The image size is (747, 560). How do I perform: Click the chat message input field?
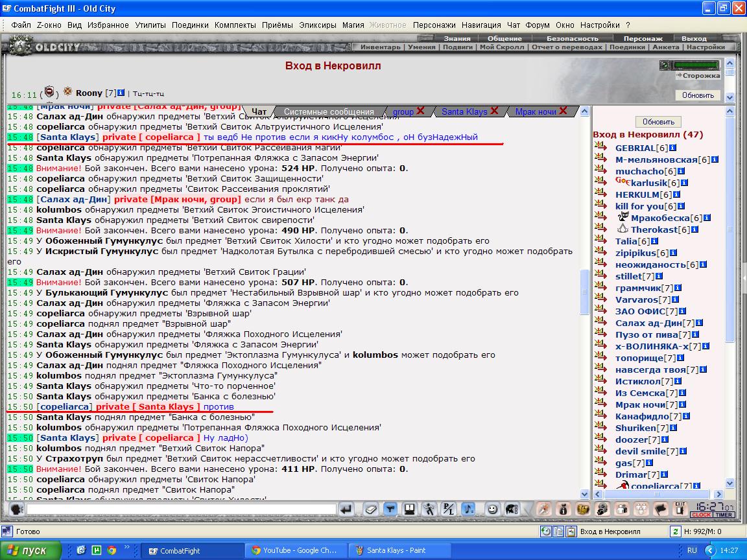pos(182,509)
